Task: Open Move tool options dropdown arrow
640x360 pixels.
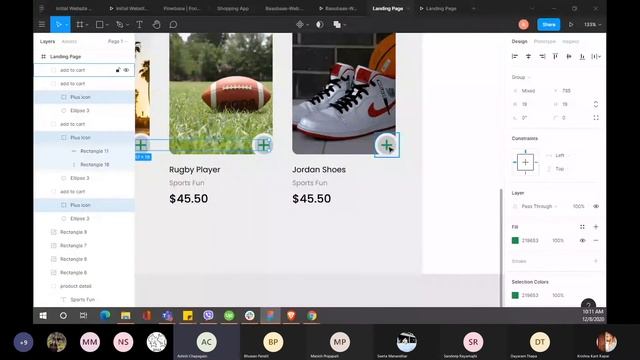Action: [66, 25]
